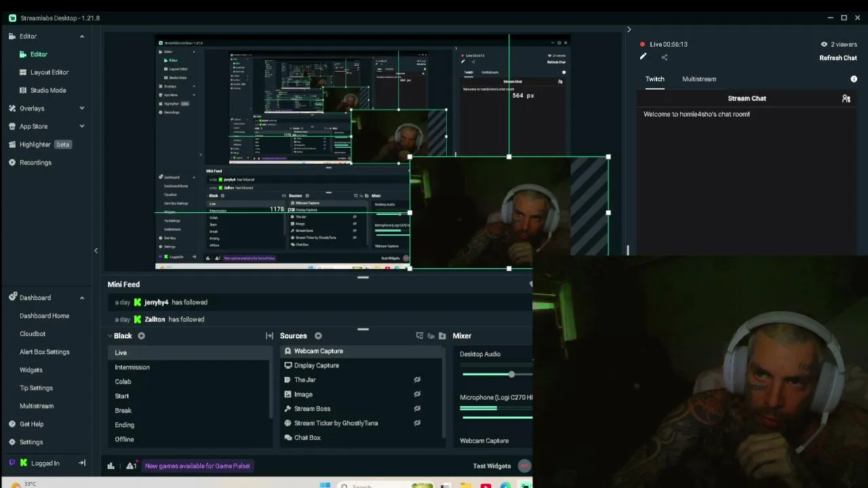The width and height of the screenshot is (868, 488).
Task: Click the Twitch account icon beside Logged In
Action: [x=12, y=463]
